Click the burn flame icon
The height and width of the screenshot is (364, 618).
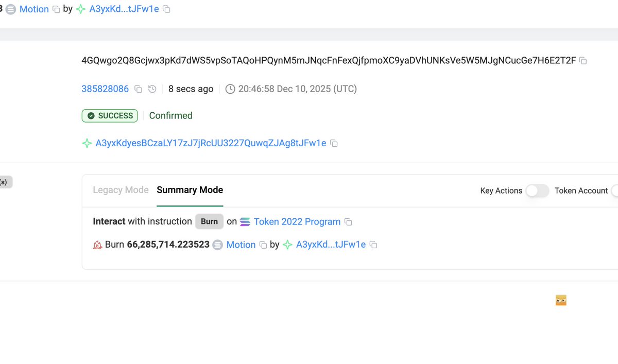(x=98, y=245)
